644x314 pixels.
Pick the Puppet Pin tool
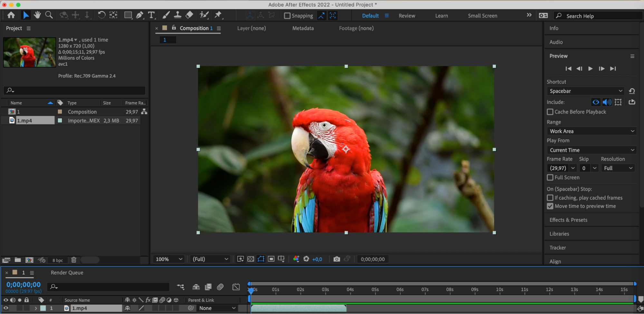[218, 15]
